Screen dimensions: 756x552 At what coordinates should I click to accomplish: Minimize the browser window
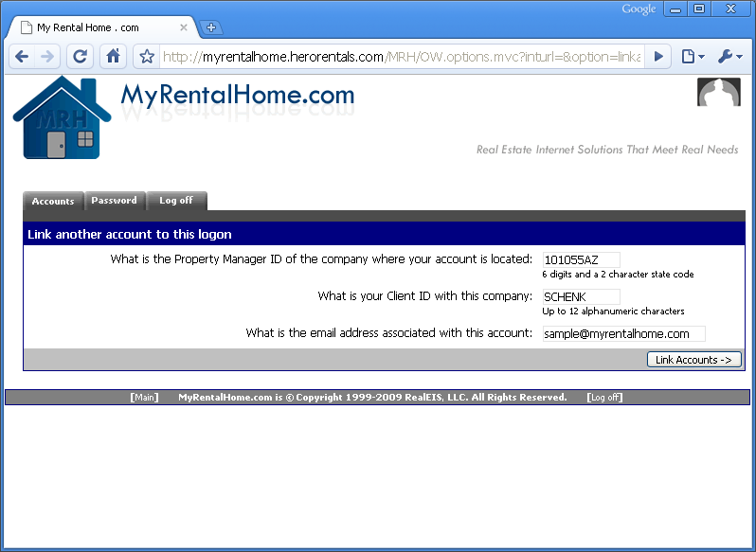(675, 9)
